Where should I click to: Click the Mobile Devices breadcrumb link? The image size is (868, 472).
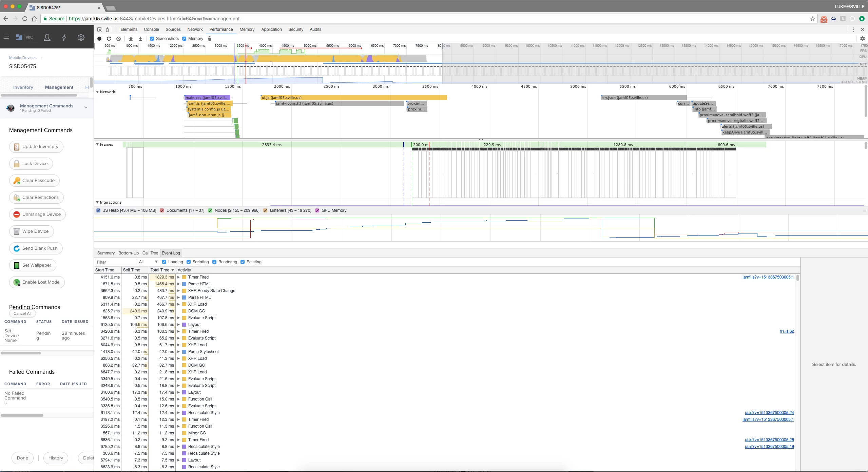23,58
